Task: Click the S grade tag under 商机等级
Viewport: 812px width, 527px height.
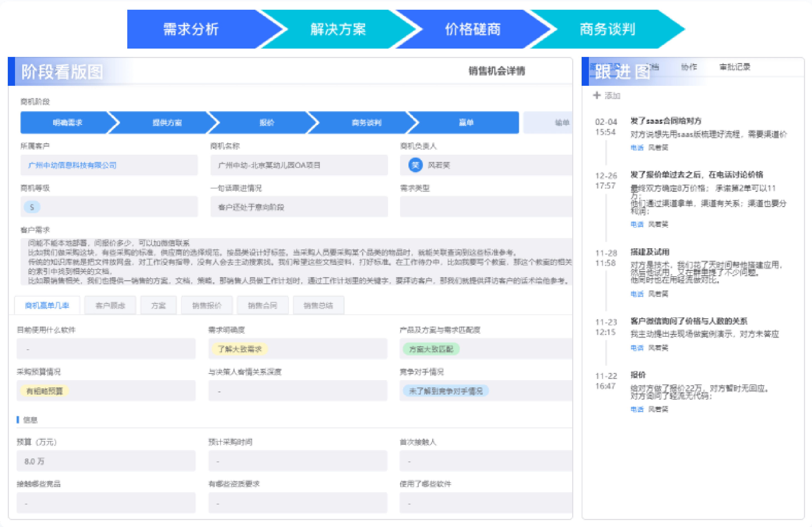Action: (x=32, y=207)
